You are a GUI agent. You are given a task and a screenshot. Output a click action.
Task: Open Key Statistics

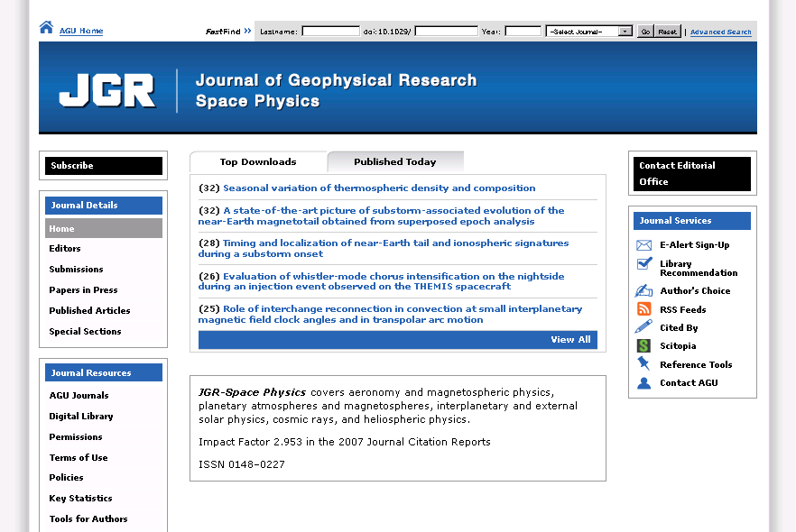coord(80,499)
